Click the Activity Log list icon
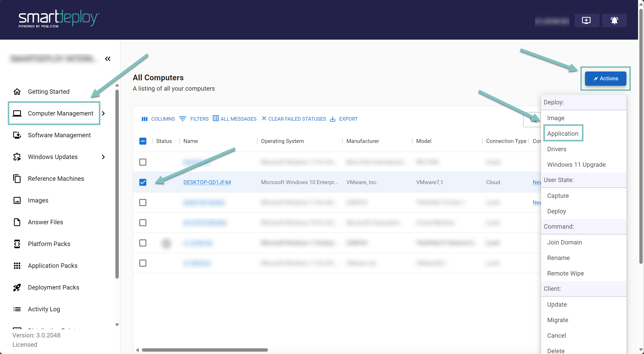This screenshot has width=644, height=354. pyautogui.click(x=17, y=309)
